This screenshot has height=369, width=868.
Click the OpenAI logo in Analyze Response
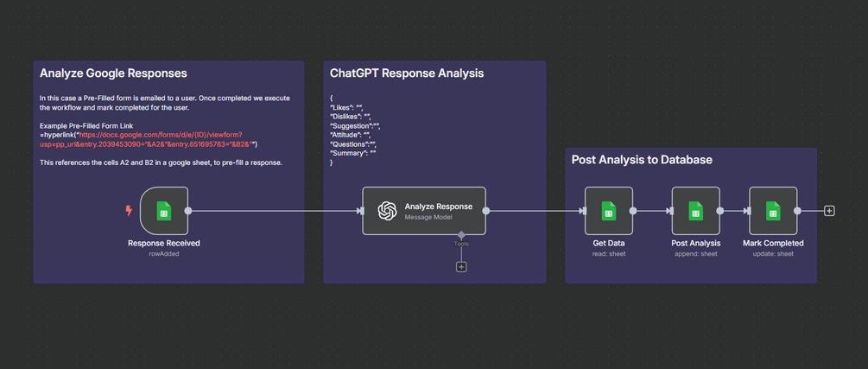pos(387,211)
